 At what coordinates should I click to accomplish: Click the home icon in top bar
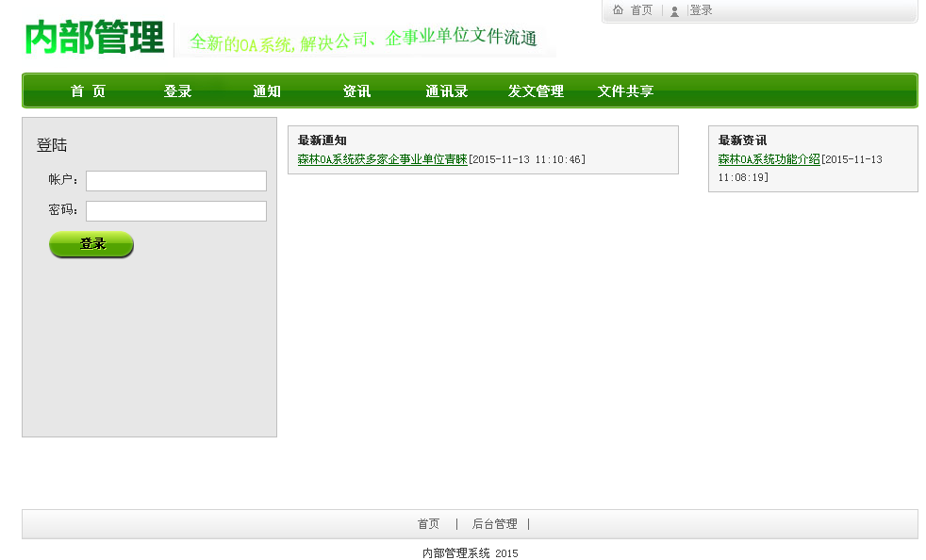(x=618, y=10)
